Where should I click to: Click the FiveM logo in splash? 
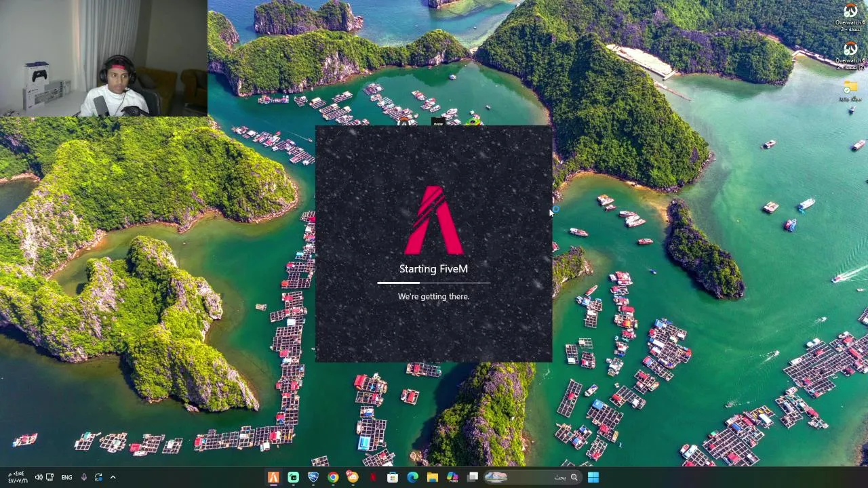point(434,220)
